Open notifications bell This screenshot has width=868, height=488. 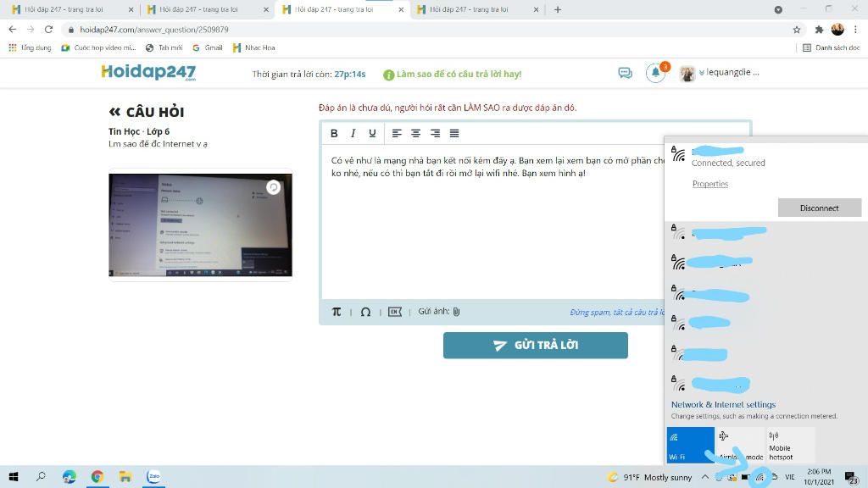tap(655, 73)
